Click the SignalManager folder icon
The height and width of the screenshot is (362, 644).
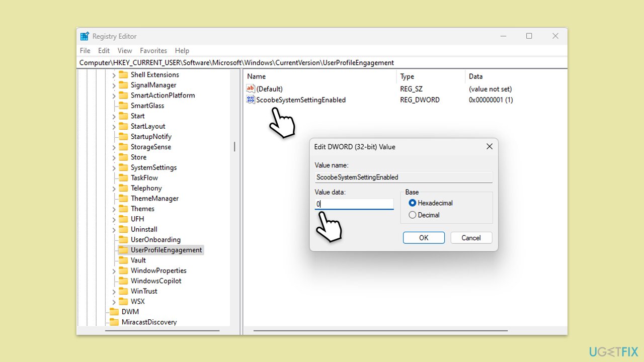[123, 85]
